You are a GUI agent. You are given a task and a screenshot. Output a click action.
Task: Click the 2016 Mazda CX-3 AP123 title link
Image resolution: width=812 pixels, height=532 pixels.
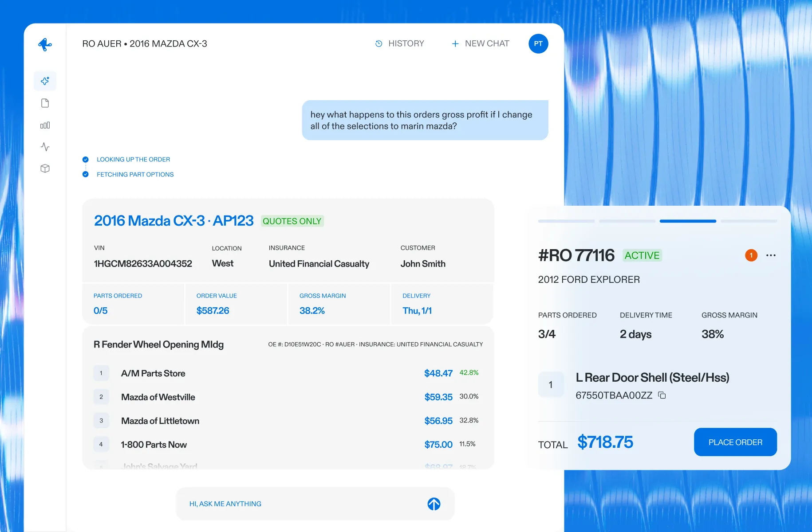click(x=173, y=220)
